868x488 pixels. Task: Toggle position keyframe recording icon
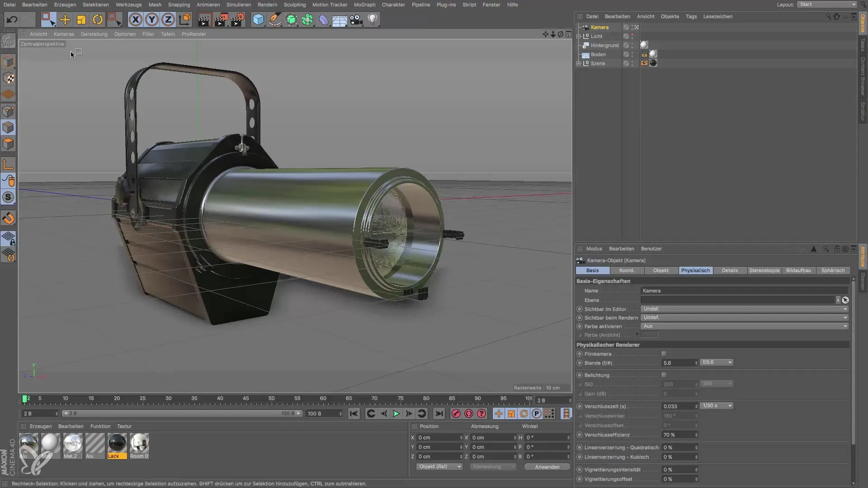pos(498,413)
